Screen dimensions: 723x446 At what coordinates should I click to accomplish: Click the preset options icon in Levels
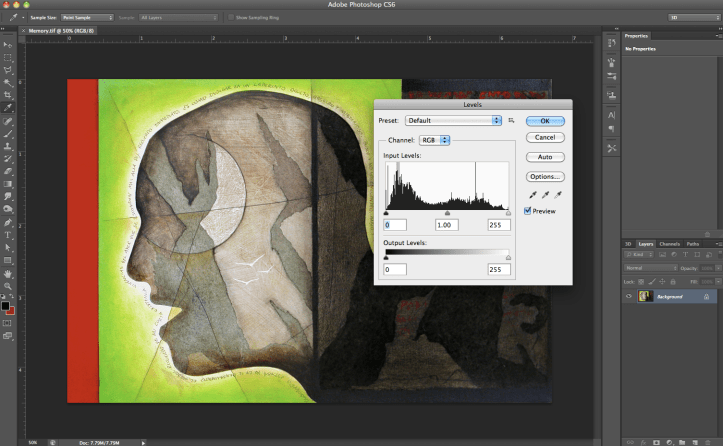pos(511,120)
